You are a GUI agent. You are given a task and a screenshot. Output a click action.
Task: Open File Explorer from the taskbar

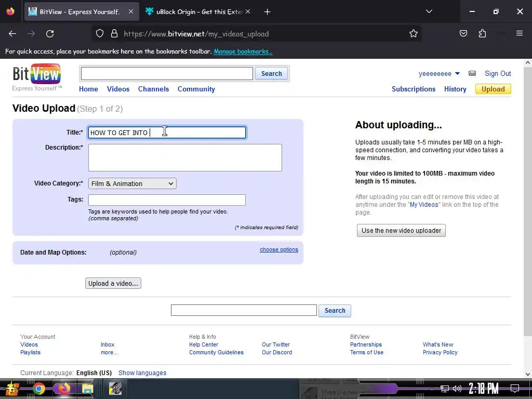pyautogui.click(x=87, y=389)
